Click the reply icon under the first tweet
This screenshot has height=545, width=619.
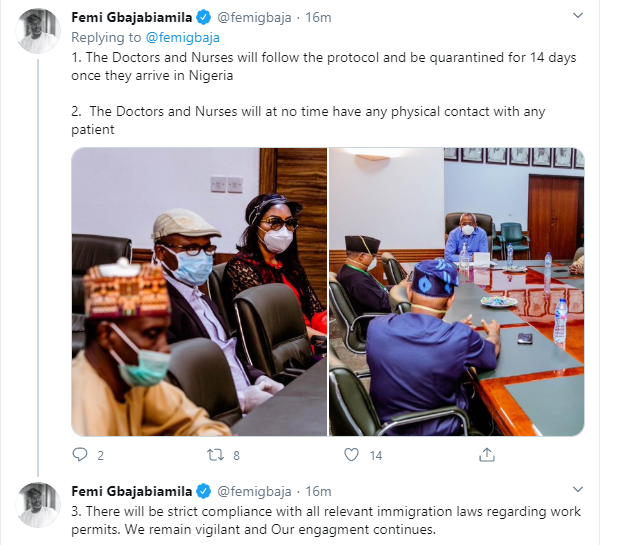80,455
